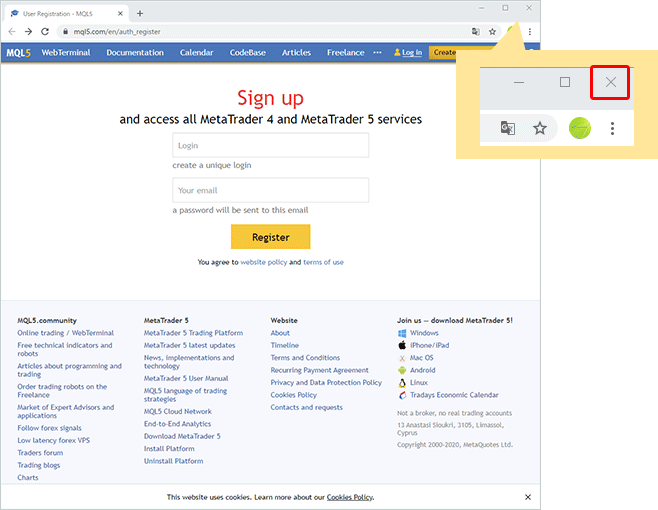Open Privacy and Data Protection Policy link

point(326,382)
